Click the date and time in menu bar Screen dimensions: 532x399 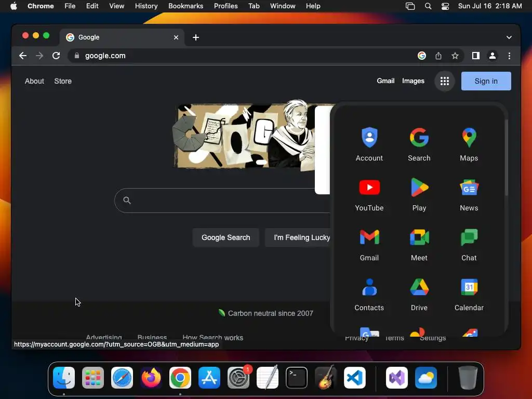pos(489,6)
